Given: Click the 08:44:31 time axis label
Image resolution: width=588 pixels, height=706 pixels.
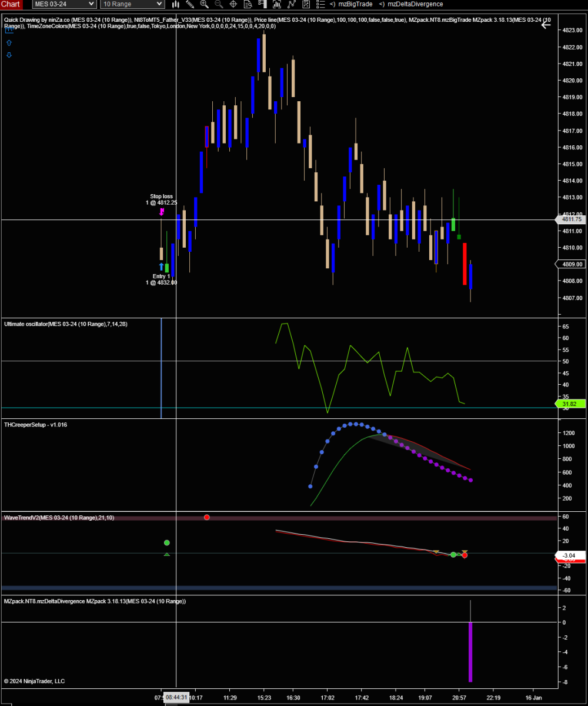Looking at the screenshot, I should tap(176, 697).
